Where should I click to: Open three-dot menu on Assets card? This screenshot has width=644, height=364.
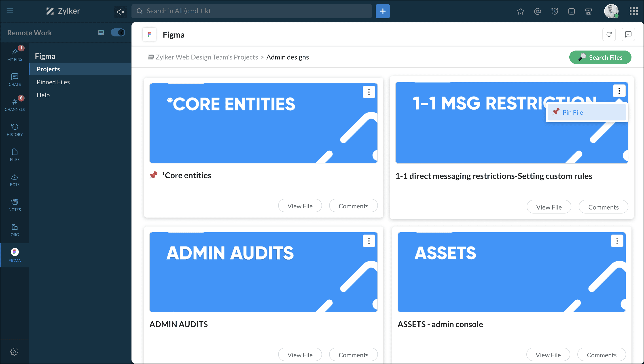(x=617, y=241)
